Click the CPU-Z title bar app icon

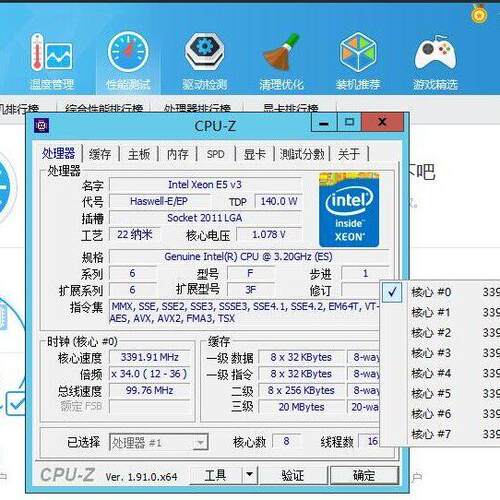(41, 126)
